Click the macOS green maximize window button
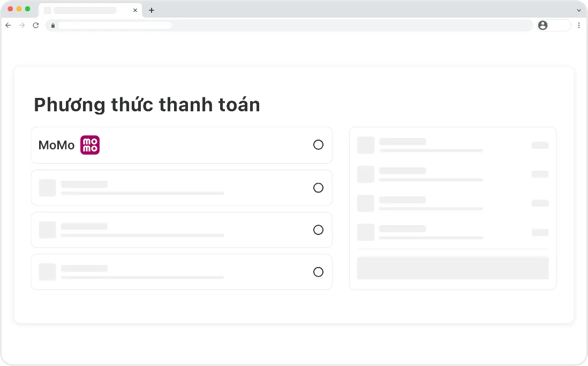Viewport: 588px width, 366px height. [x=27, y=9]
